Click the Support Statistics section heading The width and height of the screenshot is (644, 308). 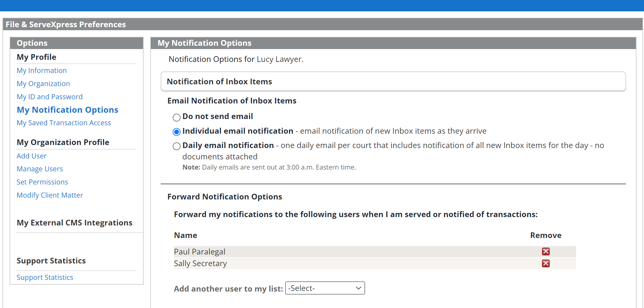51,261
